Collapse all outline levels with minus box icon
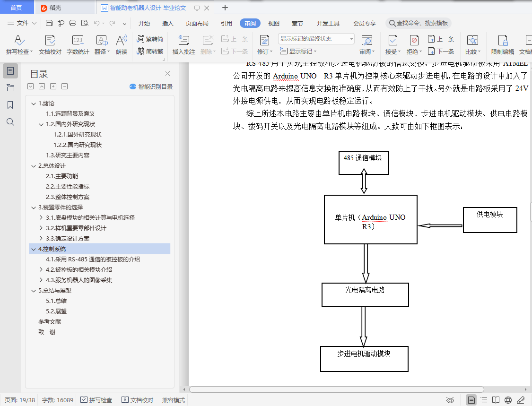Viewport: 532px width, 406px height. [x=64, y=86]
